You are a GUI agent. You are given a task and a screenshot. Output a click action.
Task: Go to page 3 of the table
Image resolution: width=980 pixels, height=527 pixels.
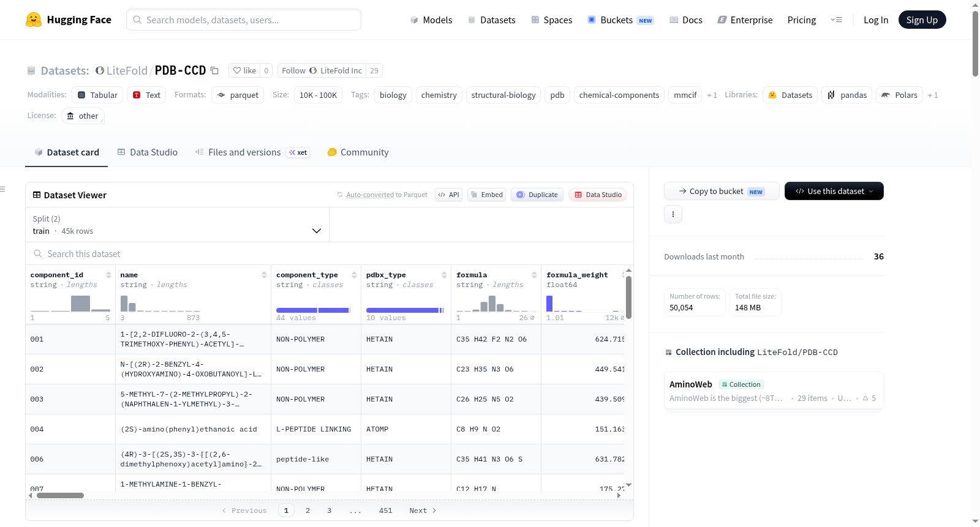click(329, 510)
